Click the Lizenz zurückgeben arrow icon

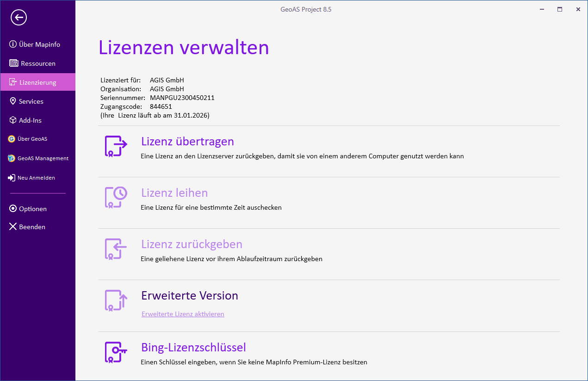click(116, 249)
